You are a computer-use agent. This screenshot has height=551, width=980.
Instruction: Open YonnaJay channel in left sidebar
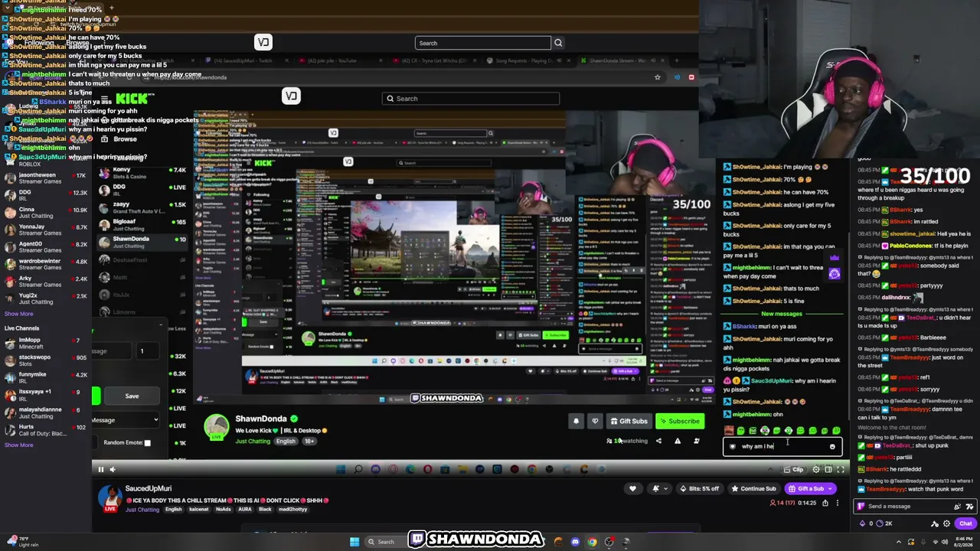(x=46, y=230)
